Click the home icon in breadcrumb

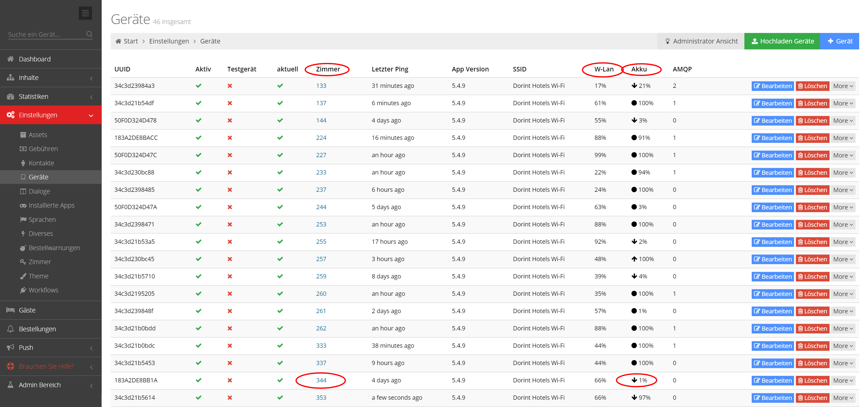pyautogui.click(x=118, y=41)
